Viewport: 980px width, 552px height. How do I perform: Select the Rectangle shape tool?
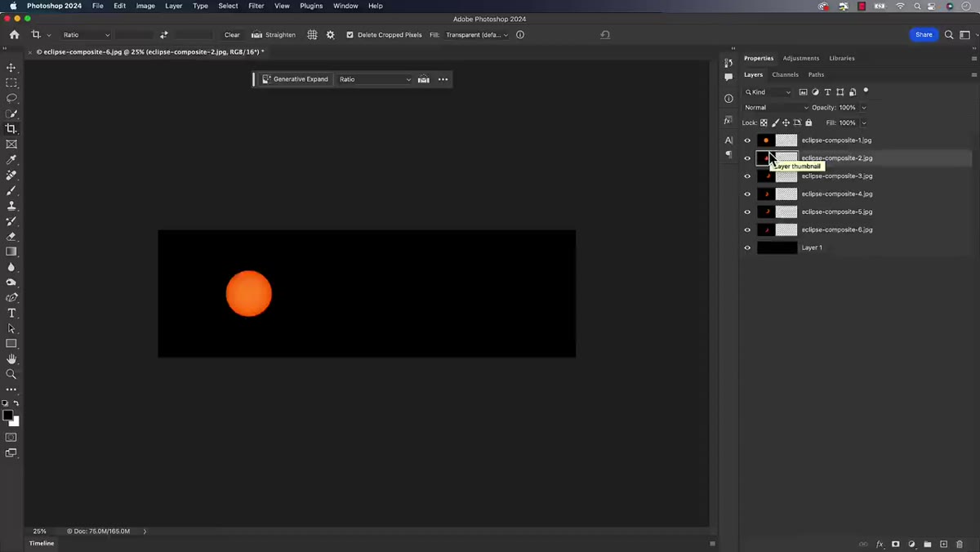point(11,344)
